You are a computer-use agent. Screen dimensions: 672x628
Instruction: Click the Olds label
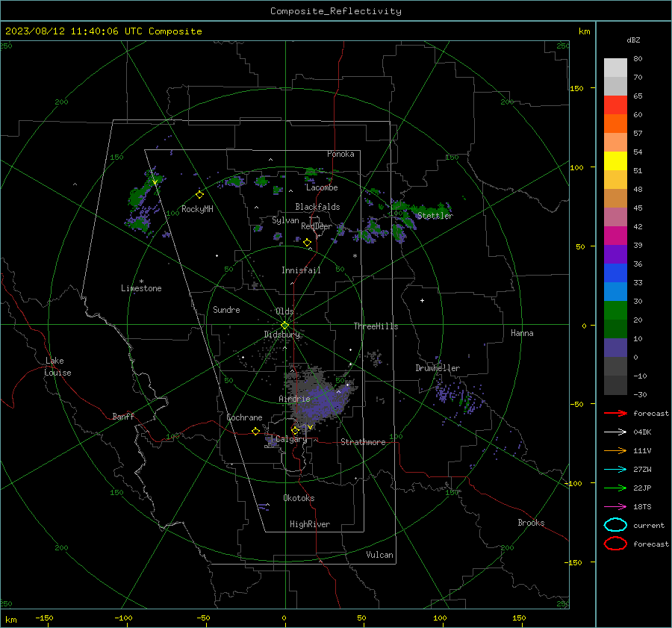tap(284, 311)
